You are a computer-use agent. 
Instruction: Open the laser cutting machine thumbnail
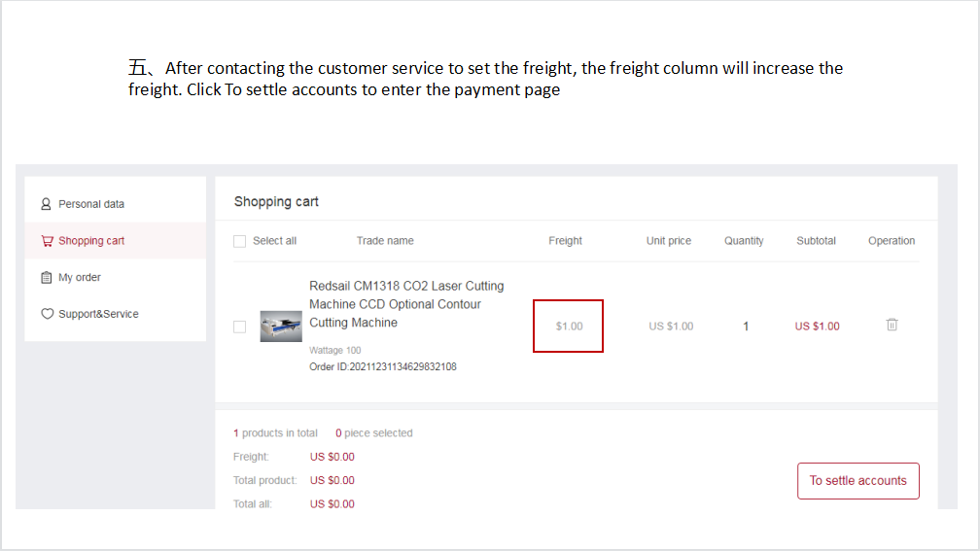[281, 327]
